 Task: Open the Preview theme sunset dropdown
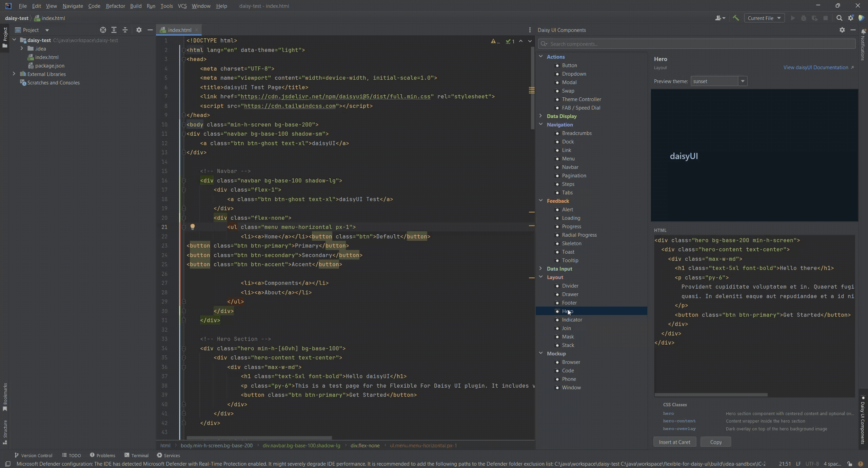719,81
